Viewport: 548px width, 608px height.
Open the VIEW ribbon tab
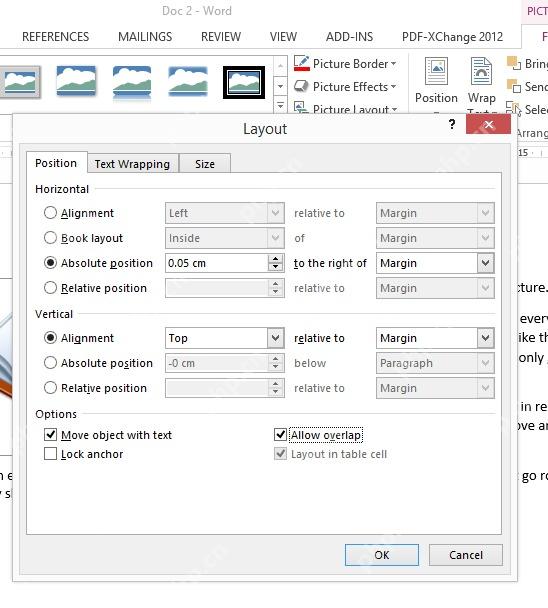click(x=283, y=37)
